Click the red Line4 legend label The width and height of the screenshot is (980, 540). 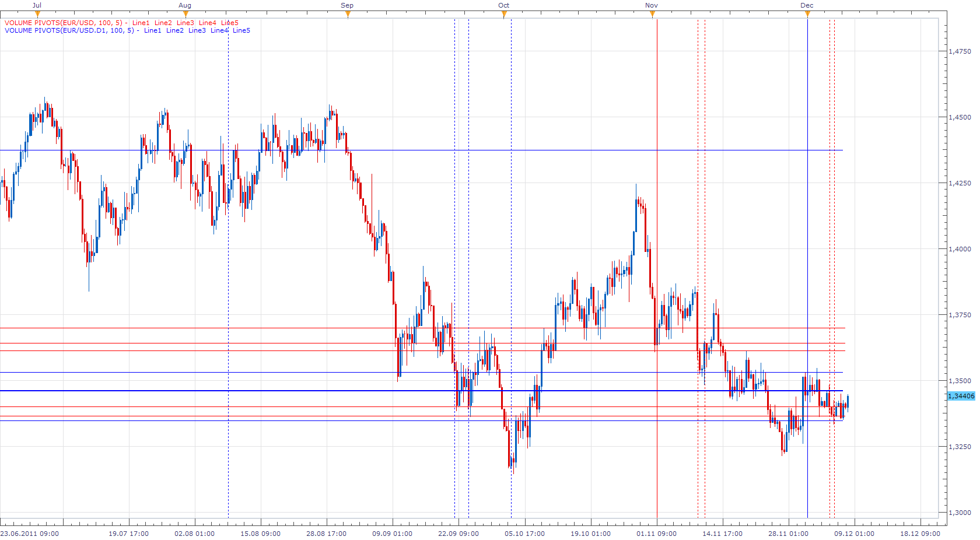208,23
